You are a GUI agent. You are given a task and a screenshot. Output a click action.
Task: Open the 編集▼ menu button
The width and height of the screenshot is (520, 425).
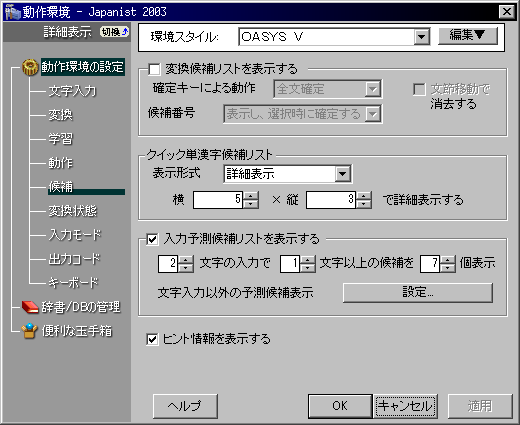pyautogui.click(x=468, y=35)
